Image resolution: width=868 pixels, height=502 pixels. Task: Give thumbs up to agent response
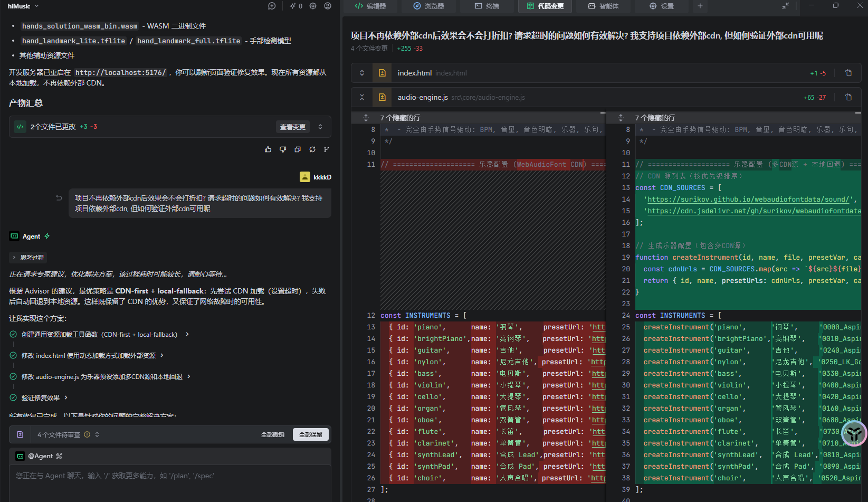(268, 149)
